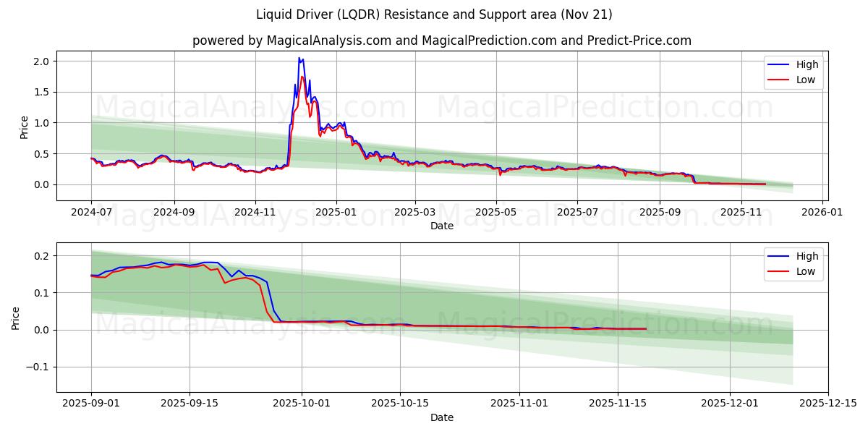Click the 'Price' y-axis title of top chart
The width and height of the screenshot is (868, 434).
pos(24,126)
